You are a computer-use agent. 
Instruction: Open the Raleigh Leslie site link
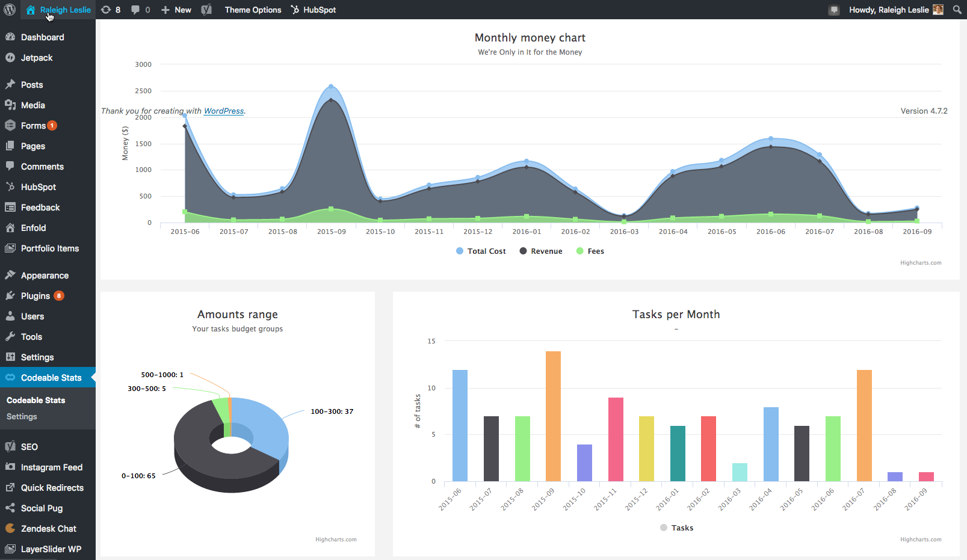coord(58,10)
